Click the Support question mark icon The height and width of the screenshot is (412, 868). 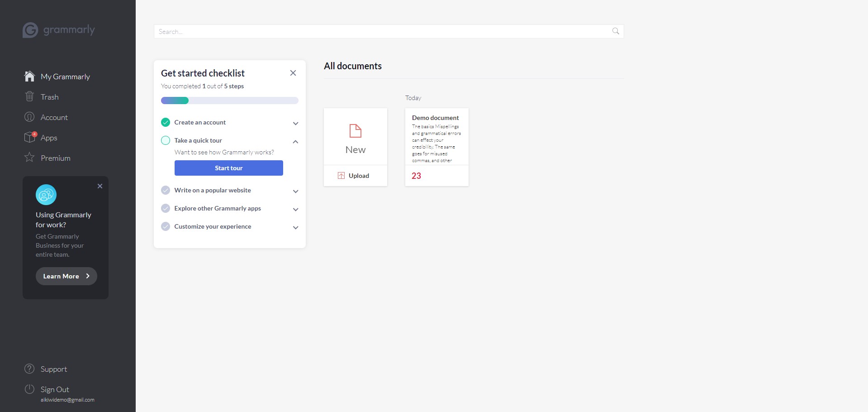coord(29,369)
